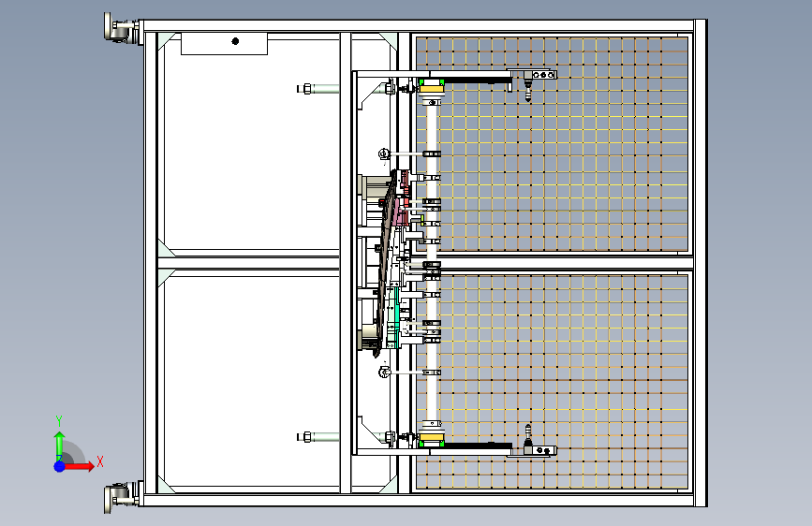The width and height of the screenshot is (812, 526).
Task: Select the lower wire mesh guard panel
Action: [552, 381]
